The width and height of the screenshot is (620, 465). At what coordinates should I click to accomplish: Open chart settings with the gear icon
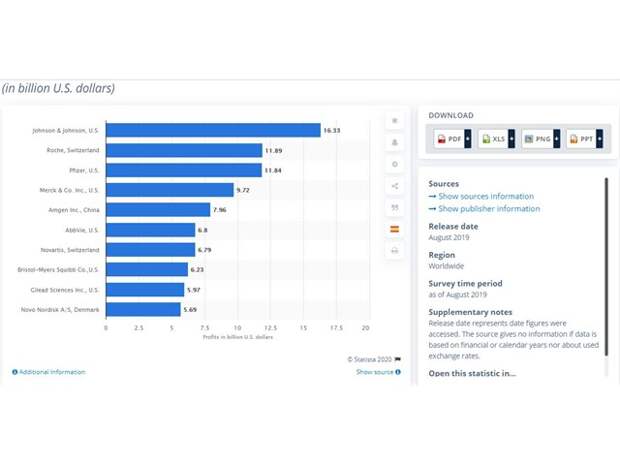394,164
